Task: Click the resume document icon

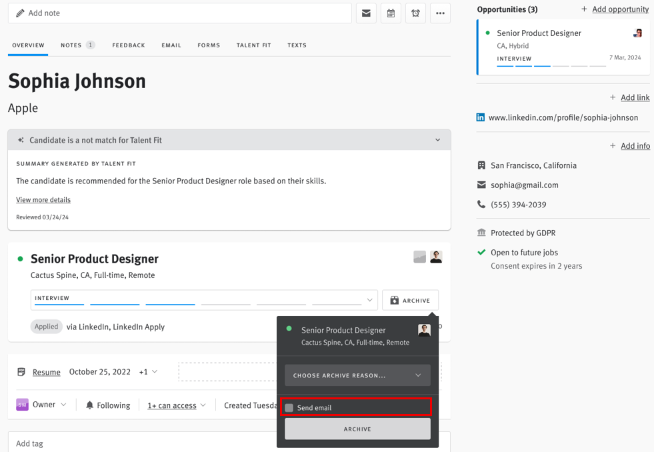Action: coord(21,372)
